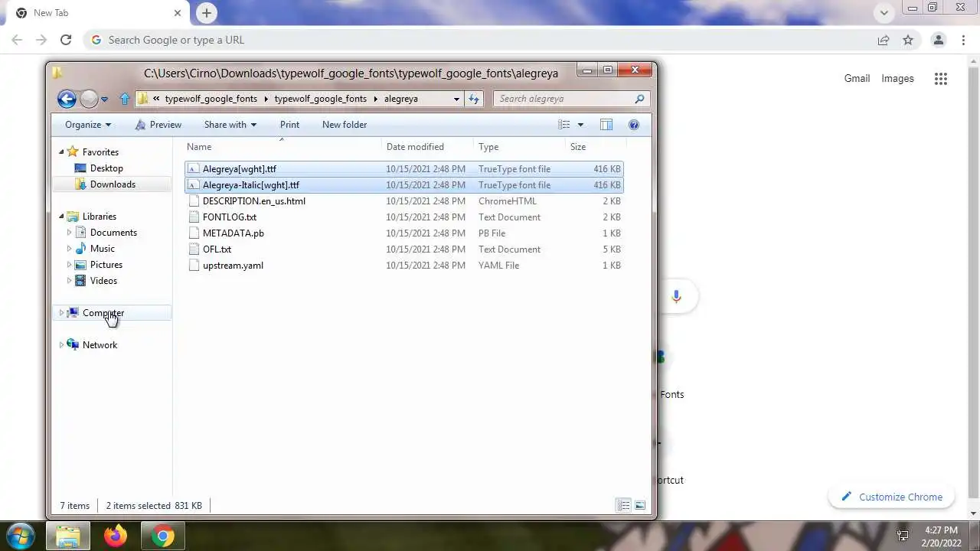Switch to details view via status bar icon

pos(624,505)
